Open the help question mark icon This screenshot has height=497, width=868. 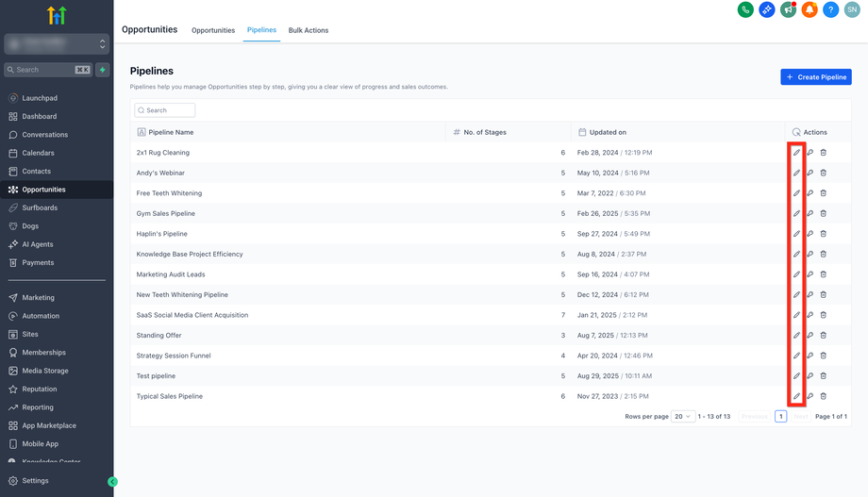click(830, 9)
